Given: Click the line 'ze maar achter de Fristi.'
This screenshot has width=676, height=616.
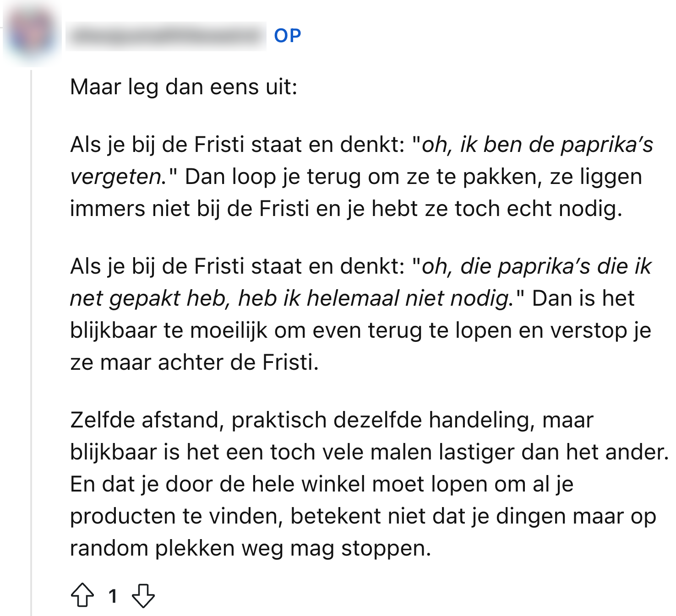Looking at the screenshot, I should (x=194, y=362).
